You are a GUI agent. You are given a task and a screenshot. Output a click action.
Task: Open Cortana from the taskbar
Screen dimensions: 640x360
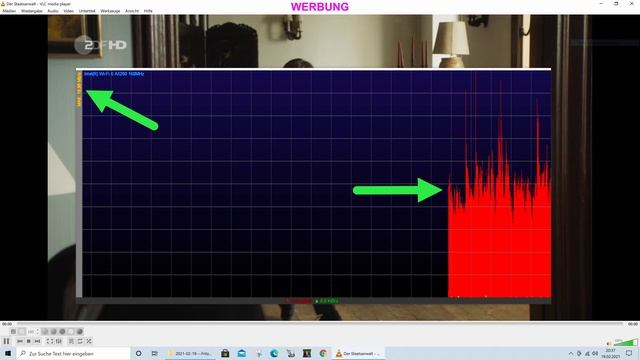tap(138, 353)
